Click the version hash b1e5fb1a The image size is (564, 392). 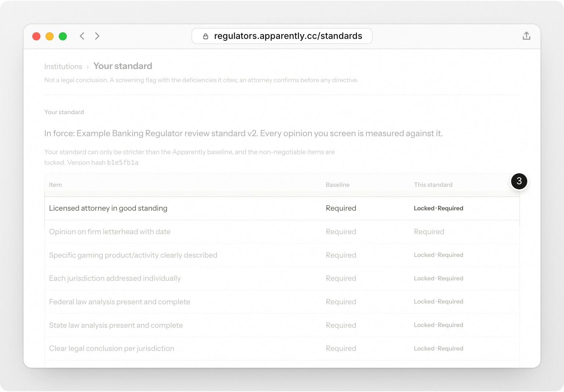(123, 163)
